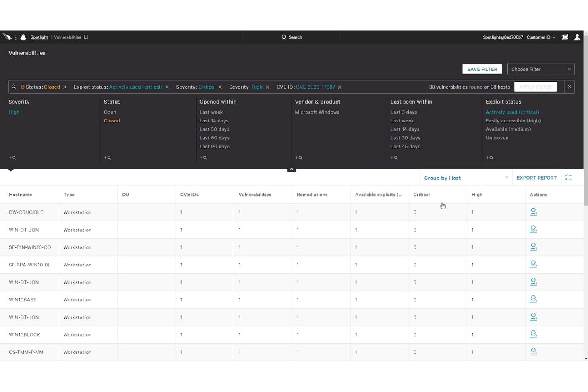Viewport: 588px width, 392px height.
Task: Toggle the Closed status filter
Action: click(x=112, y=120)
